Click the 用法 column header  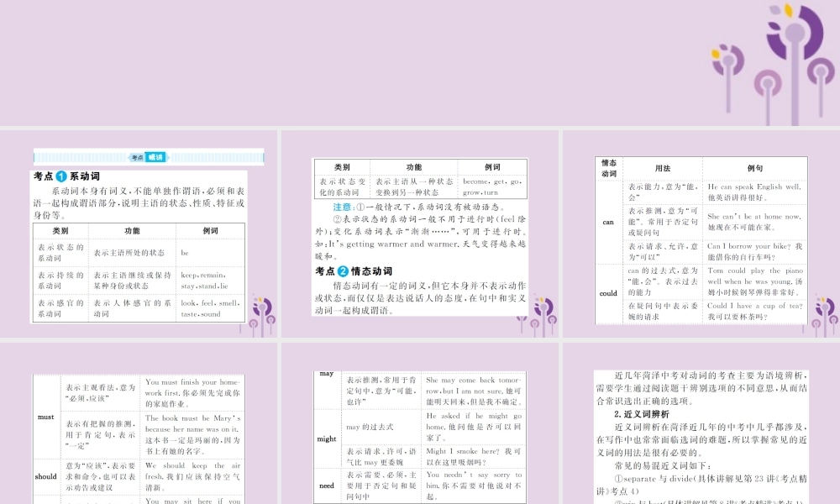(x=663, y=168)
